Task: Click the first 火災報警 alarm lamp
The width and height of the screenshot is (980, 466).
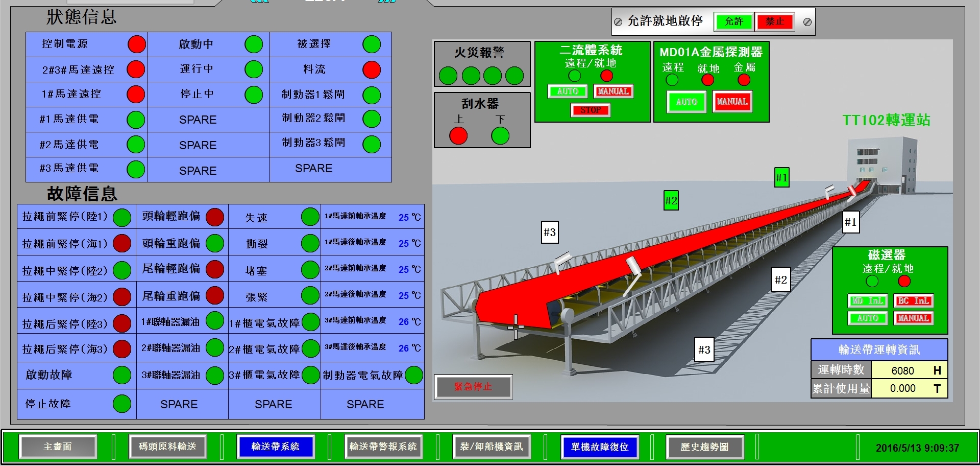Action: pos(448,75)
